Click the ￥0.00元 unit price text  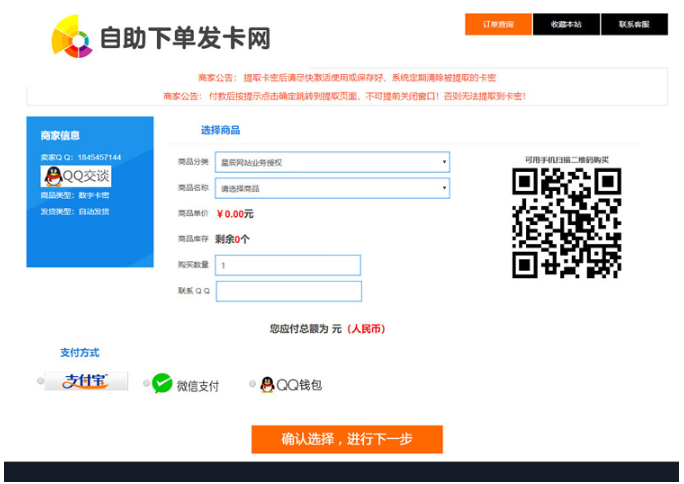235,214
